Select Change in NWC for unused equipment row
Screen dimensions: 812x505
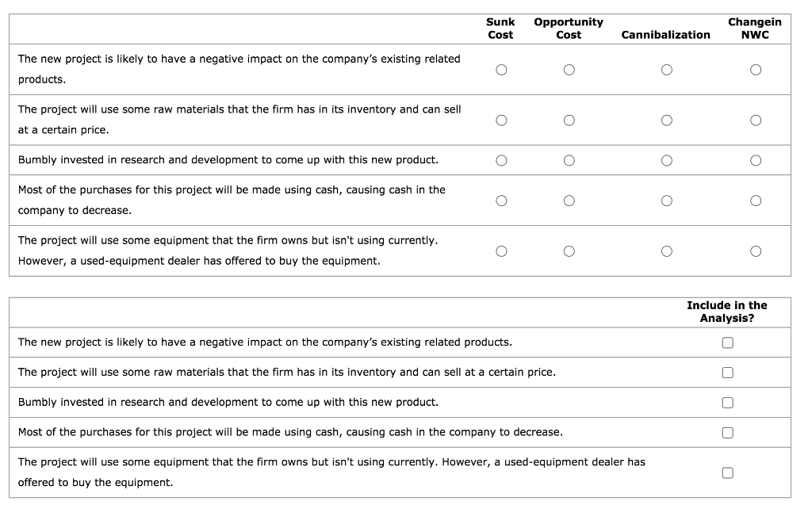click(x=756, y=251)
